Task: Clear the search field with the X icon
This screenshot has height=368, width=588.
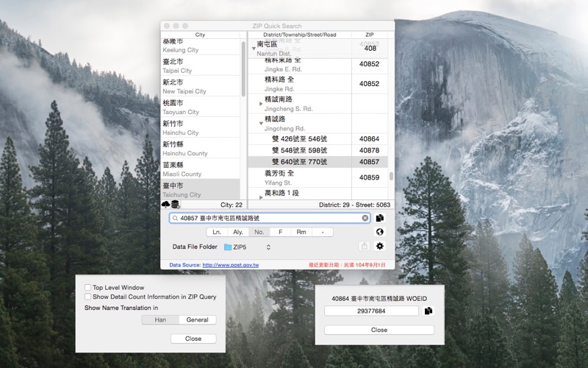Action: [365, 218]
